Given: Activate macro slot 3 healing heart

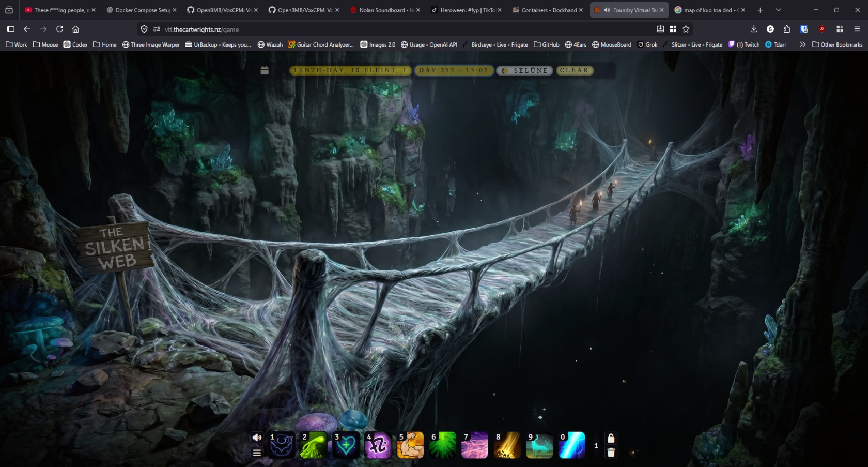Looking at the screenshot, I should pos(346,445).
